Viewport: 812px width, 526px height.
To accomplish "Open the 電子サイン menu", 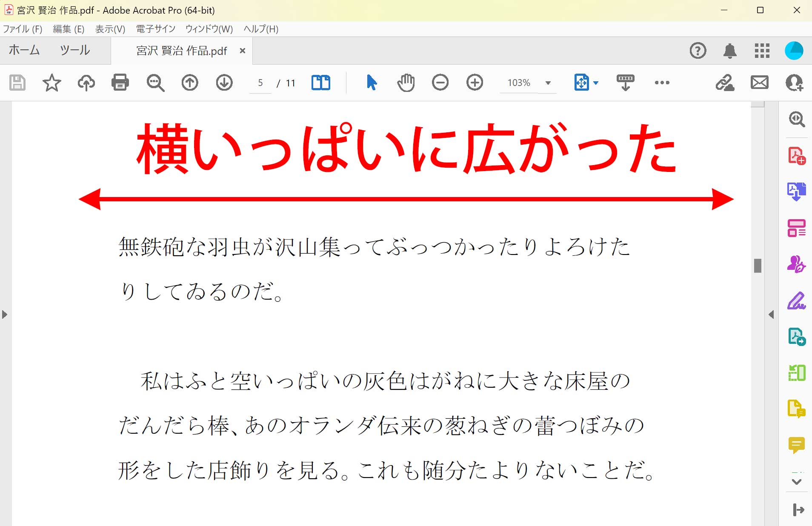I will [156, 29].
